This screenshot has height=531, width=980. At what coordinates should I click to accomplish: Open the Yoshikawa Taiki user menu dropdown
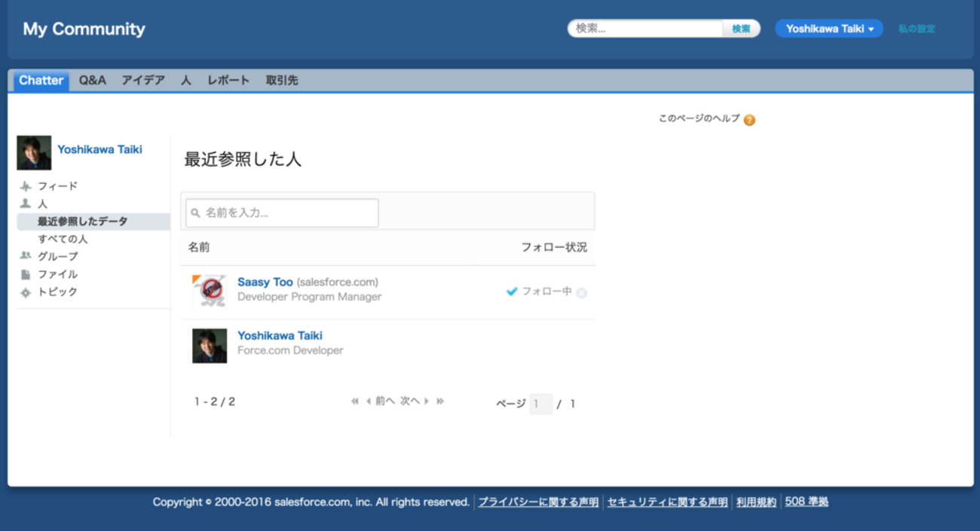[x=829, y=29]
